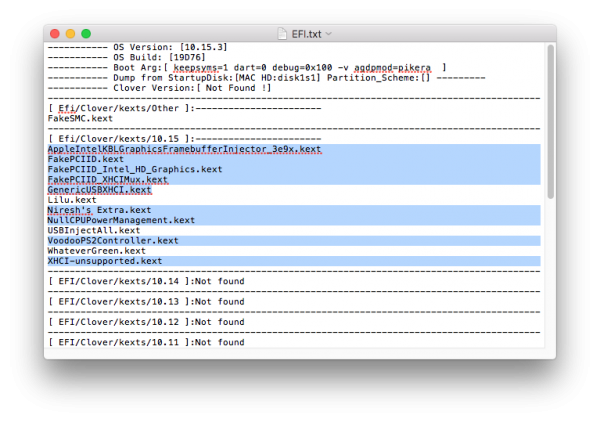
Task: Minimize the window with the yellow button
Action: [x=70, y=34]
